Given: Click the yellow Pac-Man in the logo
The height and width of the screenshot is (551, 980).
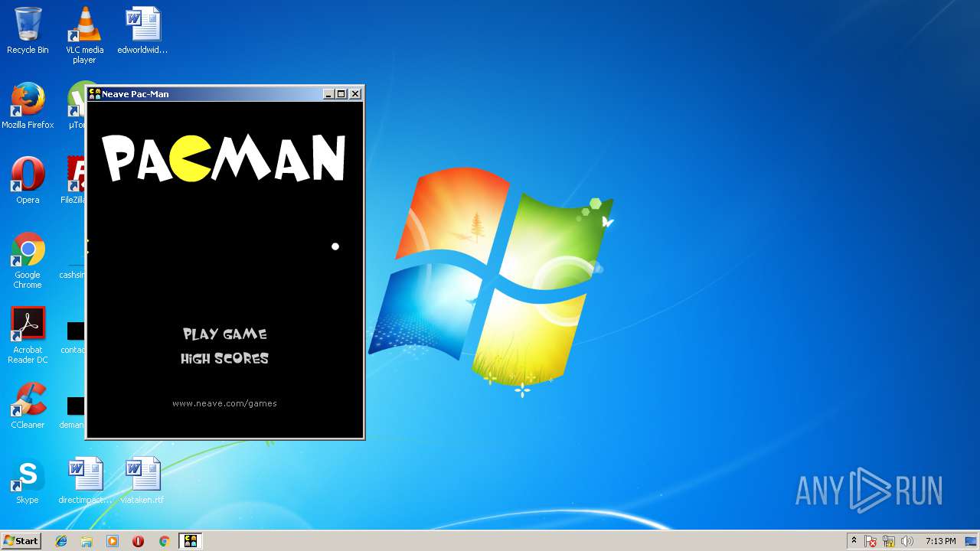Looking at the screenshot, I should pyautogui.click(x=191, y=160).
